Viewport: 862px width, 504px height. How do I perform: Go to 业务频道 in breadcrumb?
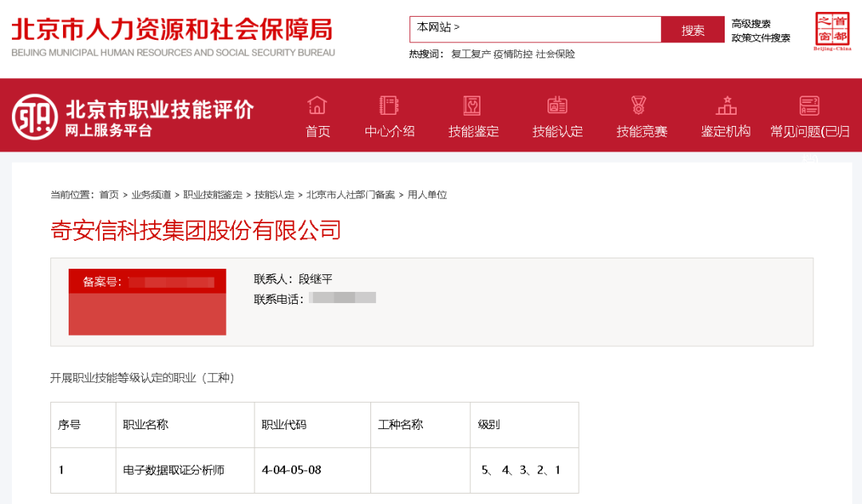(151, 195)
